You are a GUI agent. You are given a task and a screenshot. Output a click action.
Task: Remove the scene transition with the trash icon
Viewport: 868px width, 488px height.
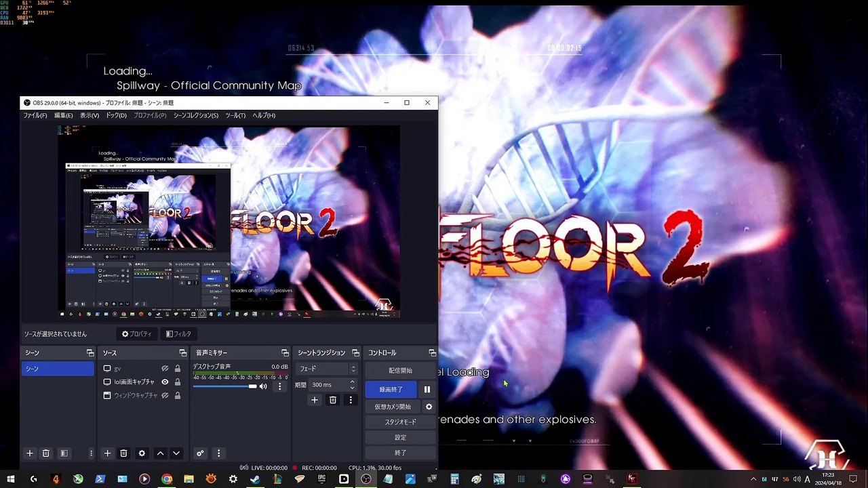(332, 400)
